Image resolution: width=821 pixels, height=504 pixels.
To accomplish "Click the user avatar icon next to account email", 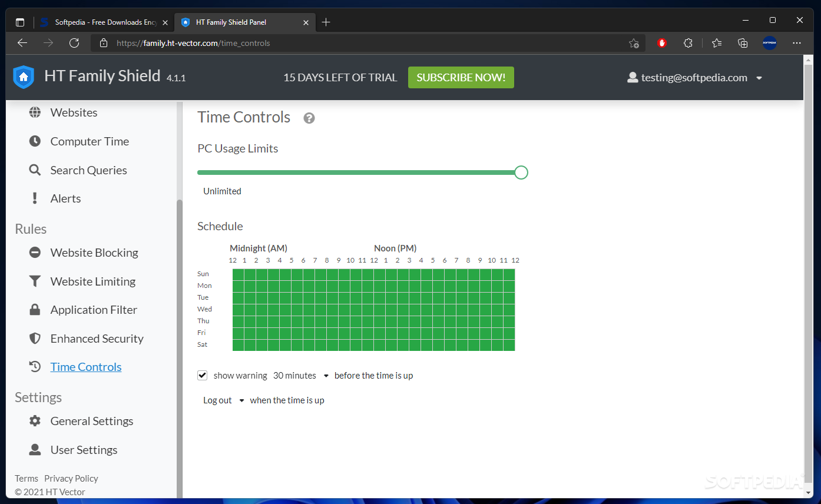I will (633, 78).
